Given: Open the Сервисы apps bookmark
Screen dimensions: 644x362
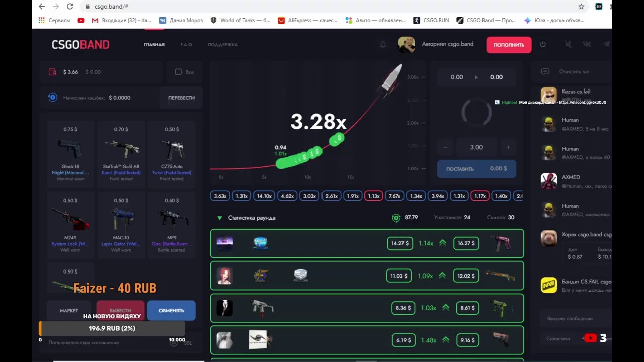Looking at the screenshot, I should tap(55, 20).
